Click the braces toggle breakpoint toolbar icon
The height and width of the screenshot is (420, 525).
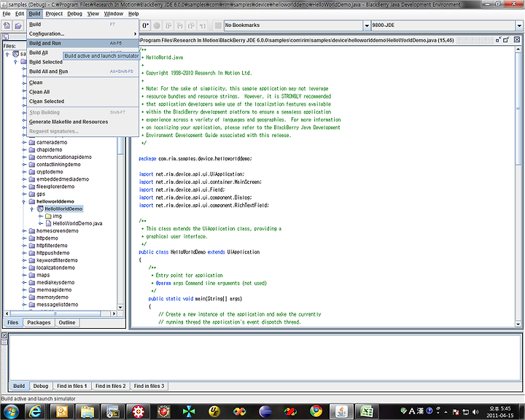145,26
